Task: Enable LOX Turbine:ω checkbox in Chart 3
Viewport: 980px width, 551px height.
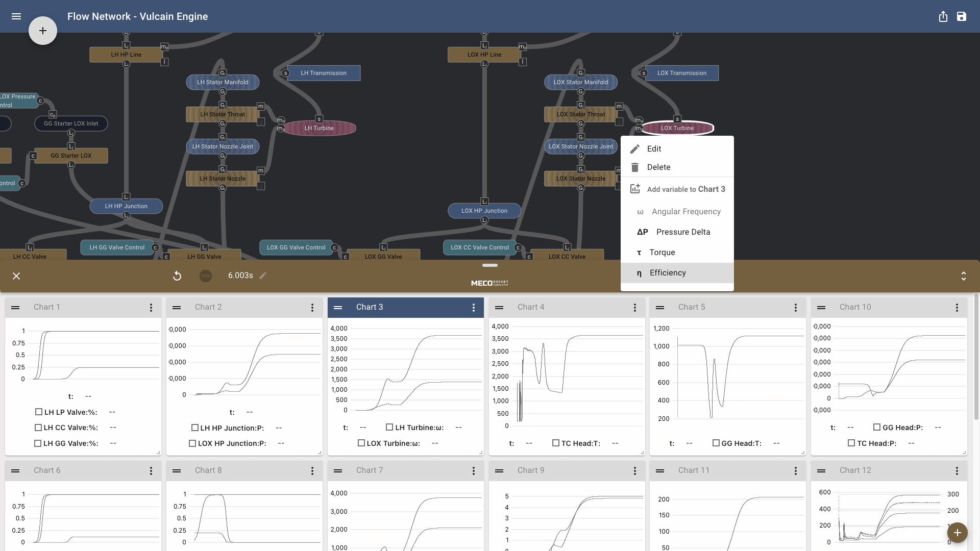Action: click(x=361, y=443)
